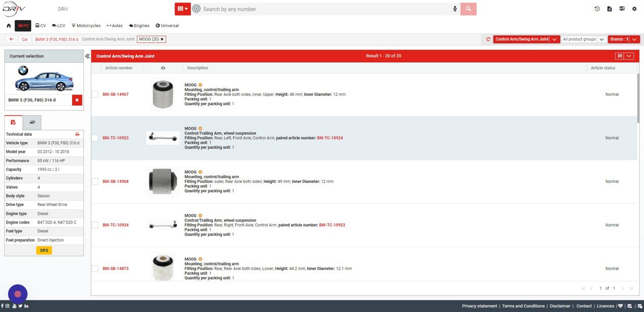The image size is (644, 312).
Task: Open paired article link BM-TC-10924
Action: coord(330,138)
